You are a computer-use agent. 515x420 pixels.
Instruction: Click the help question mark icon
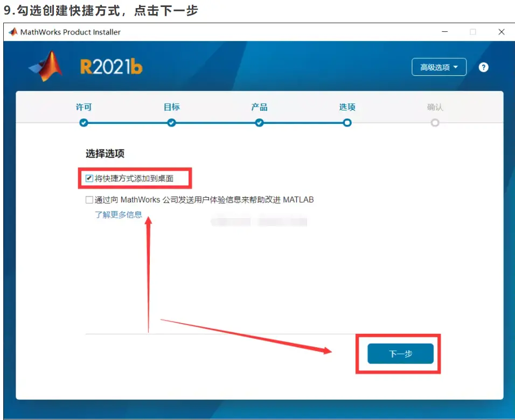click(x=483, y=67)
